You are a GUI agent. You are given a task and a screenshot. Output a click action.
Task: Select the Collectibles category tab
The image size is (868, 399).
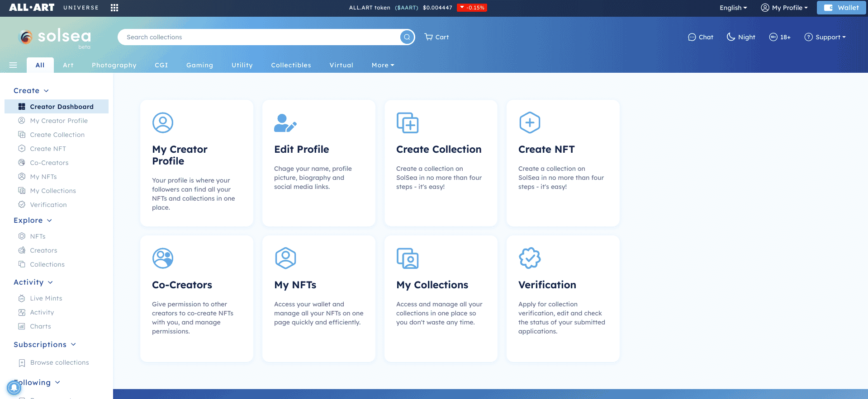pyautogui.click(x=291, y=65)
